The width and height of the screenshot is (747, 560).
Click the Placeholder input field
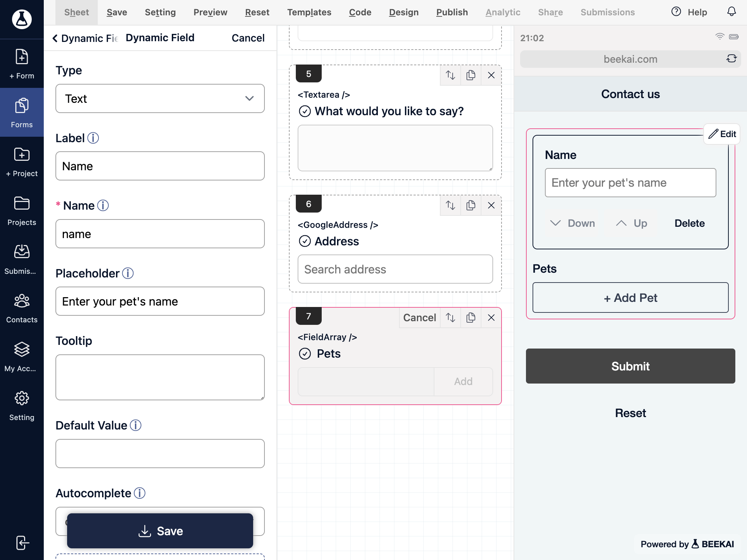click(x=160, y=301)
